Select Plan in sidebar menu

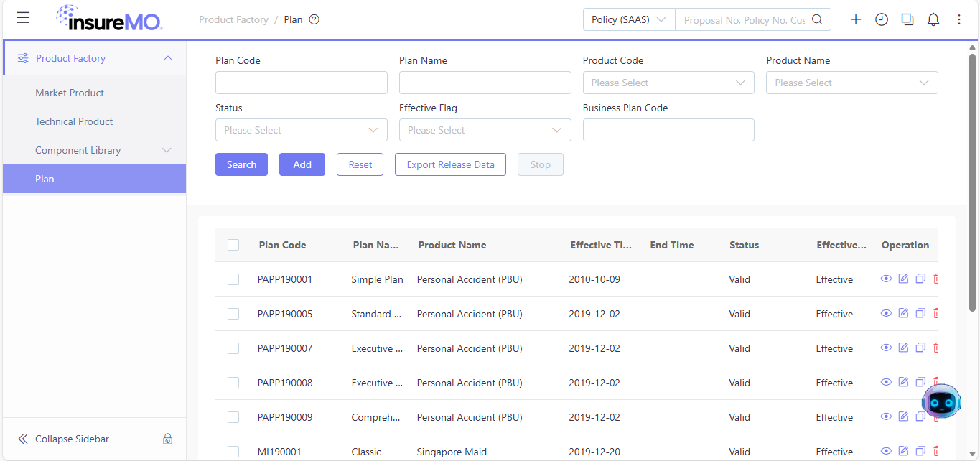coord(94,179)
